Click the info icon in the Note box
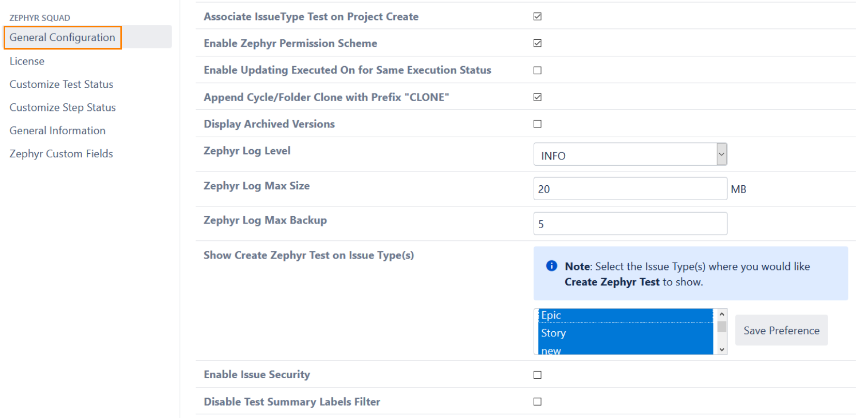Viewport: 868px width, 418px height. (x=551, y=266)
